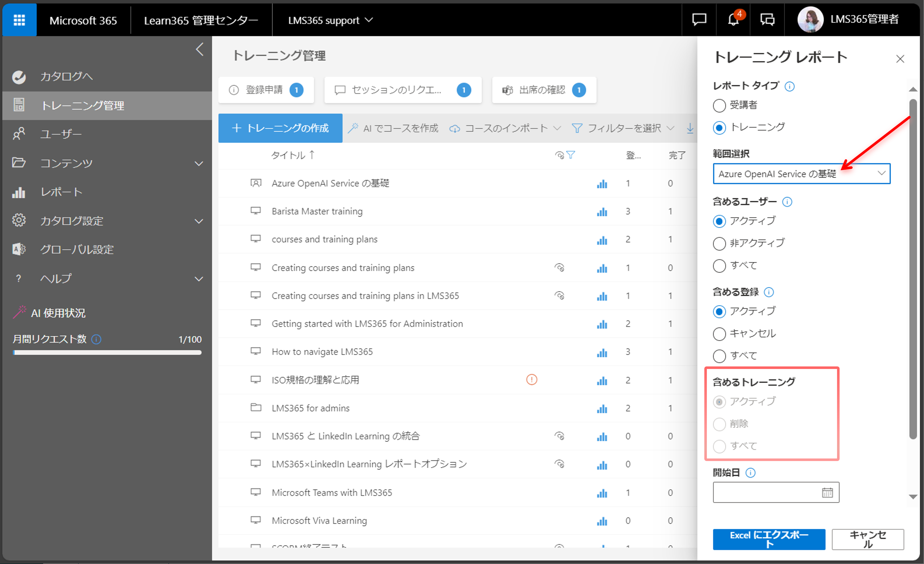924x564 pixels.
Task: Open 登録申請 pending requests card
Action: pyautogui.click(x=266, y=90)
